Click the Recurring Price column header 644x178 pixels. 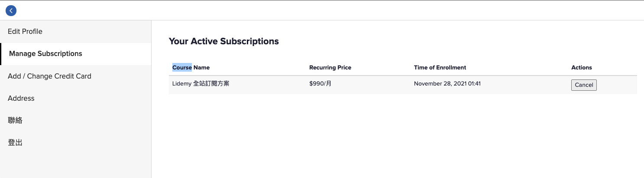pyautogui.click(x=330, y=68)
